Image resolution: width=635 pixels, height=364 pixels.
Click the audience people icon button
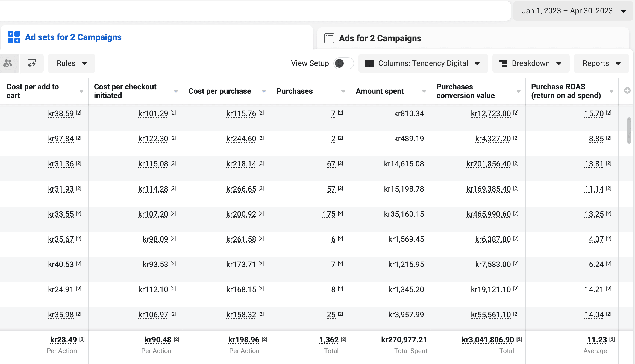click(8, 63)
